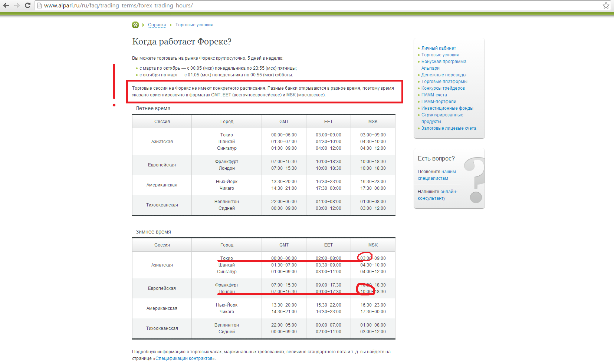Click Веллингтон city in the winter table

point(227,325)
